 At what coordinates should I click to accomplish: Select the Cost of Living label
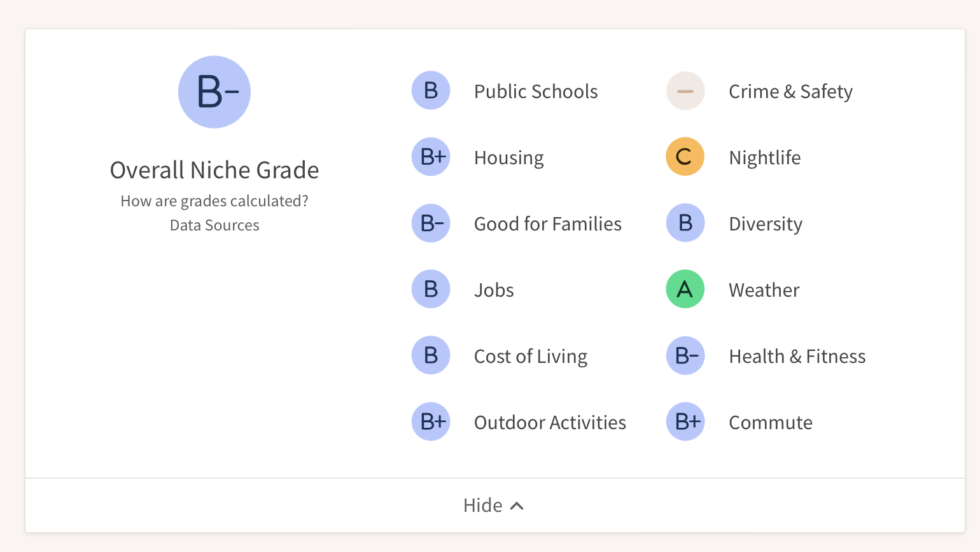[530, 357]
